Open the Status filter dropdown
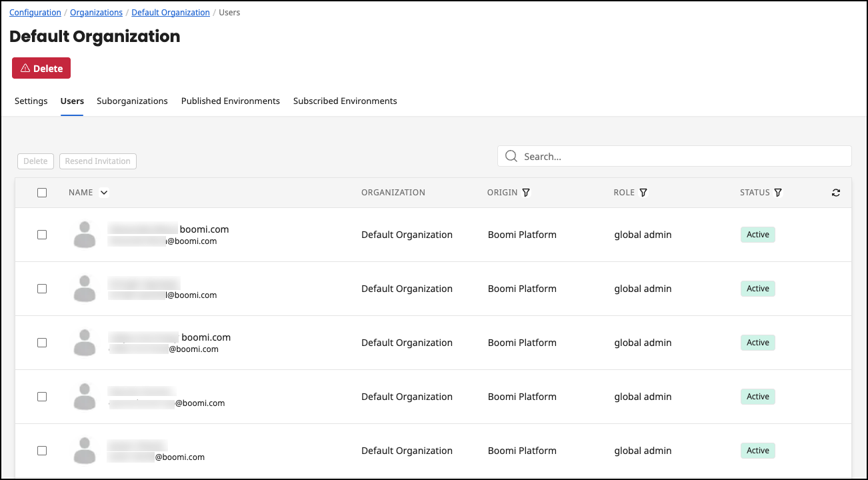 coord(779,192)
